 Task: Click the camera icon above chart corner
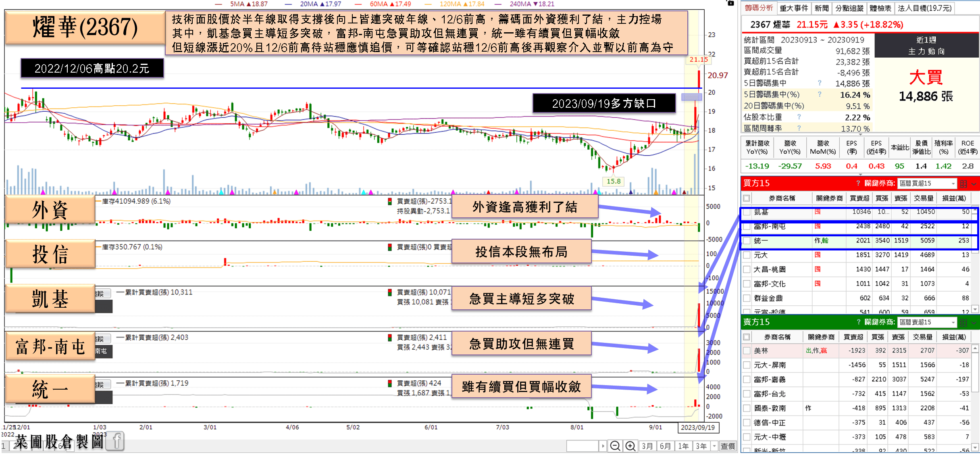(730, 3)
